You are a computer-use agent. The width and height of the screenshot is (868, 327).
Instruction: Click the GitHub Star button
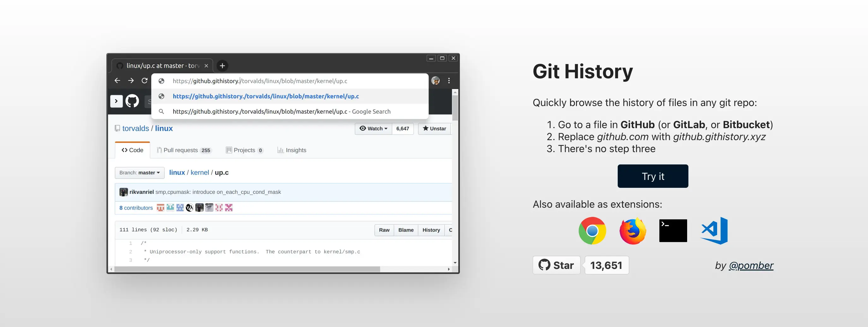[x=556, y=265]
